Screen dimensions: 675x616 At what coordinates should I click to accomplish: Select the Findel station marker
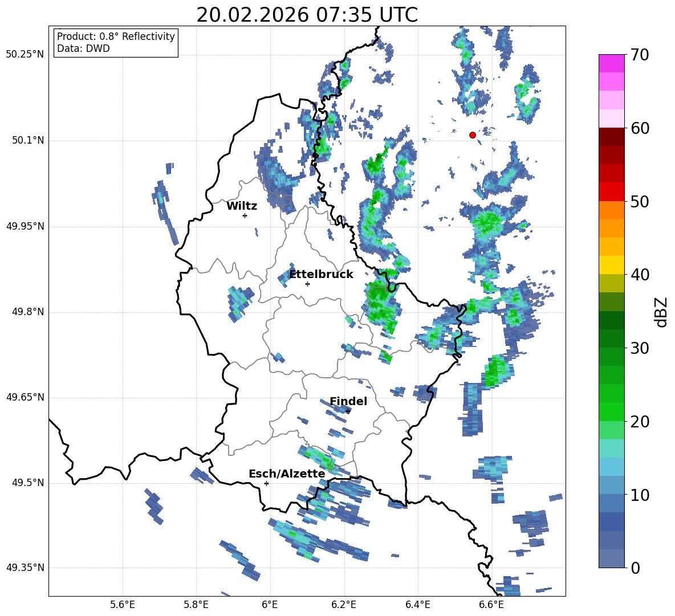click(x=348, y=411)
